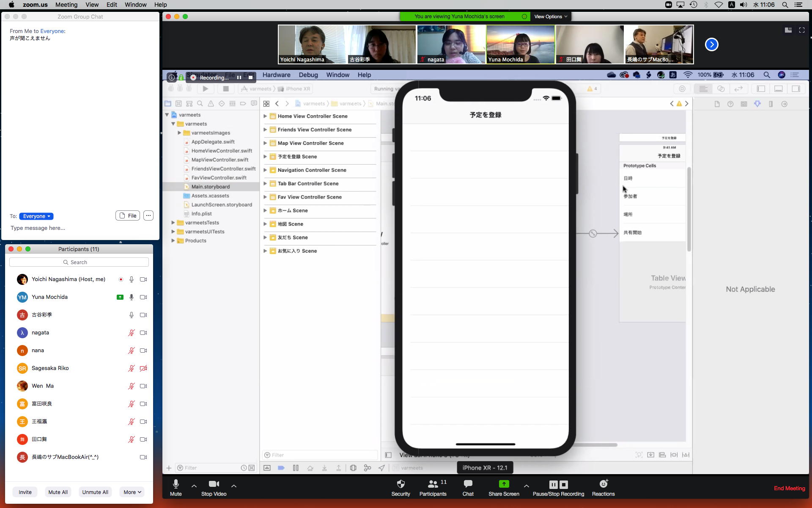Open the Meeting menu
This screenshot has height=508, width=812.
[66, 5]
